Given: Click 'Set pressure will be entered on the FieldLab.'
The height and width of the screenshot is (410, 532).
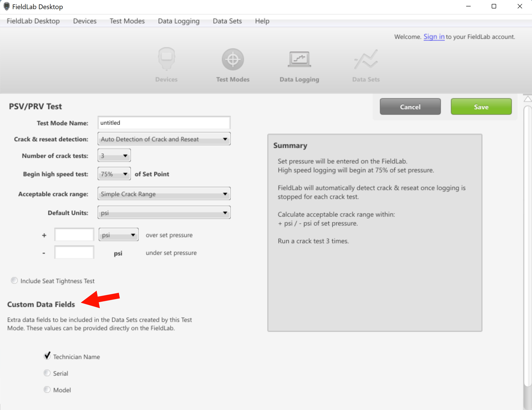Looking at the screenshot, I should click(342, 161).
